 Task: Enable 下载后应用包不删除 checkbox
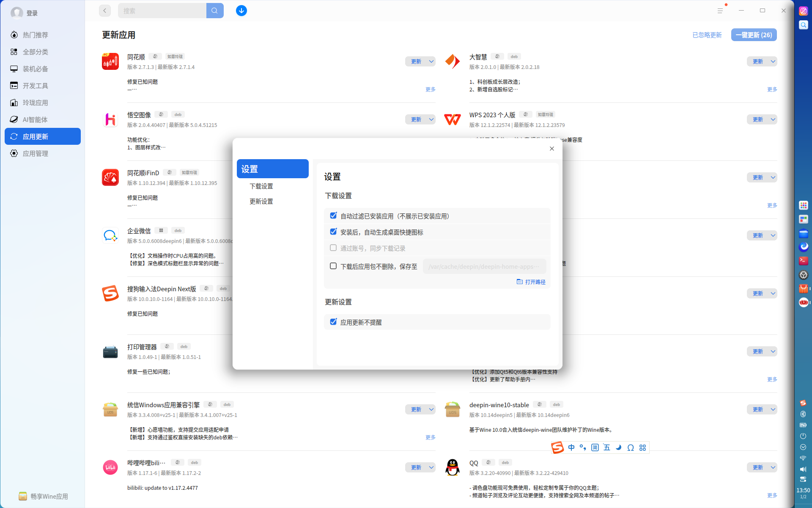click(333, 265)
